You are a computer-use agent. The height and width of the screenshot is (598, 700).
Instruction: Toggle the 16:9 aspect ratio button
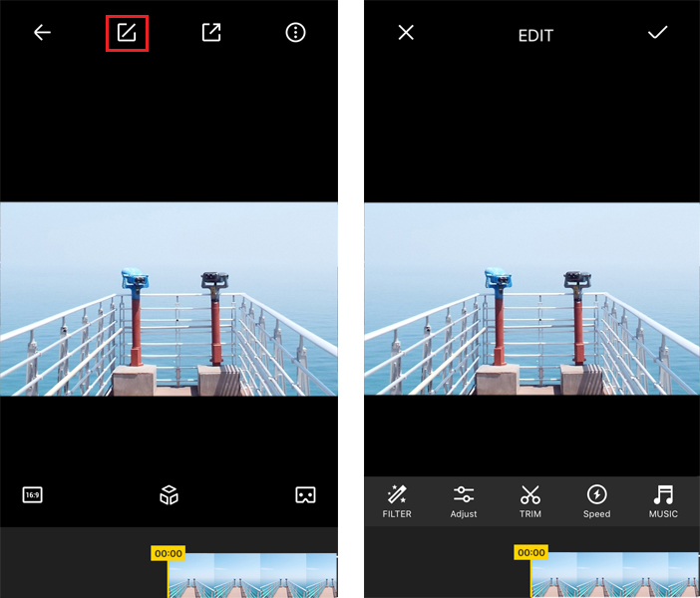click(33, 495)
